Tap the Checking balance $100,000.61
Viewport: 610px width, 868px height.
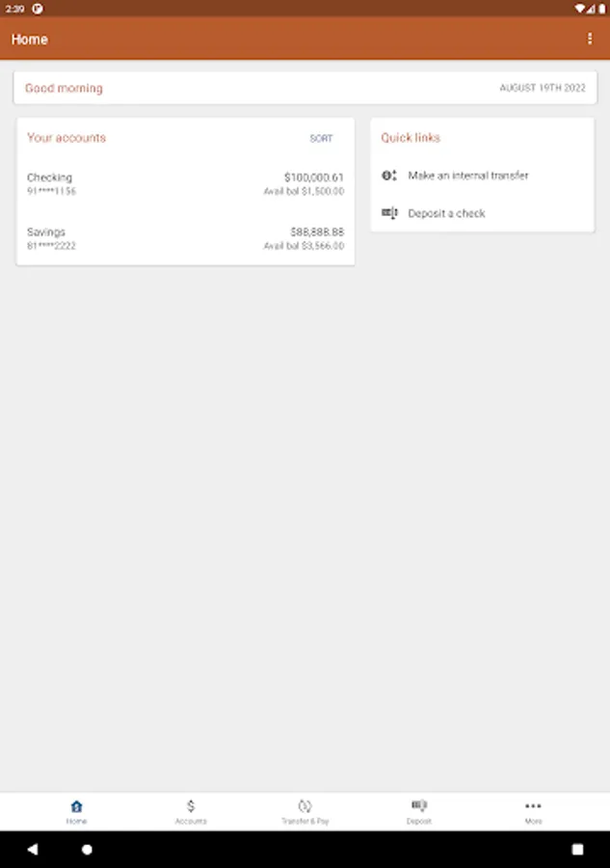click(x=314, y=177)
